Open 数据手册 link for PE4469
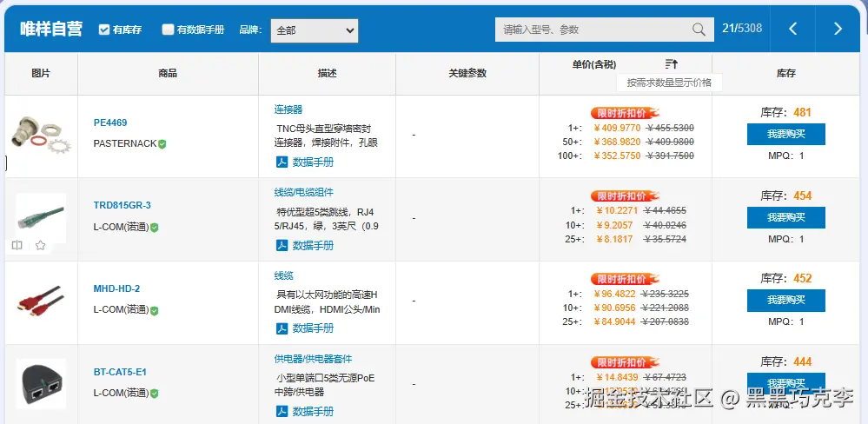This screenshot has width=868, height=424. 314,162
